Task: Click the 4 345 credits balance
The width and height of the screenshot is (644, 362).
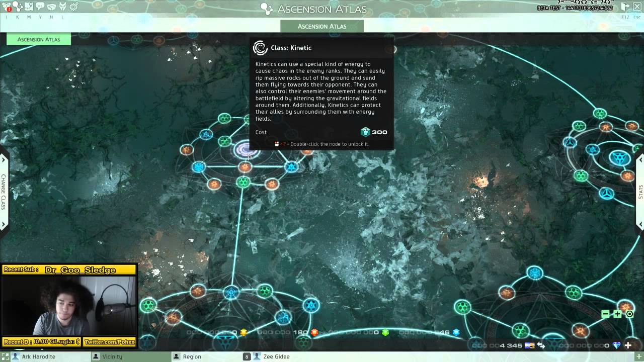Action: point(511,345)
